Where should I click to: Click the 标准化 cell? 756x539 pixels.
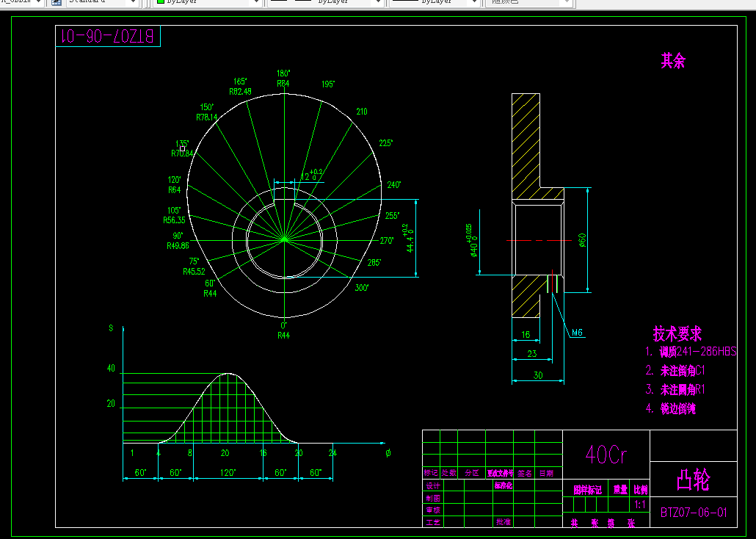pos(503,485)
